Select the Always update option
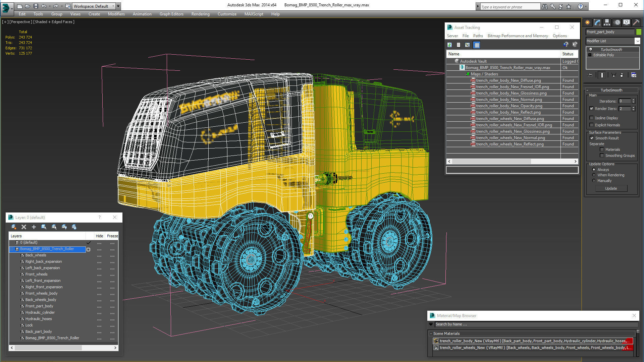644x362 pixels. click(x=594, y=169)
